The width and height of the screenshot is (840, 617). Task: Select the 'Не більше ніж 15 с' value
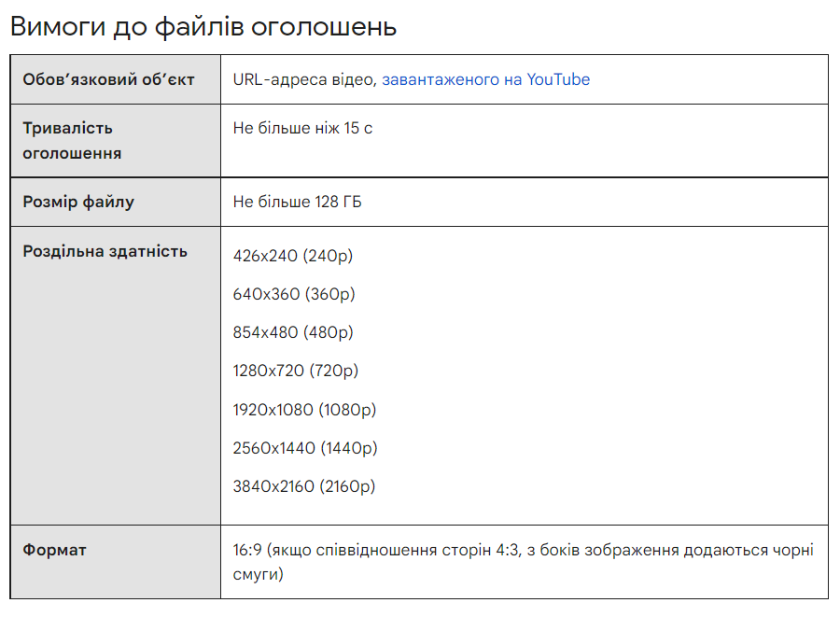(302, 129)
